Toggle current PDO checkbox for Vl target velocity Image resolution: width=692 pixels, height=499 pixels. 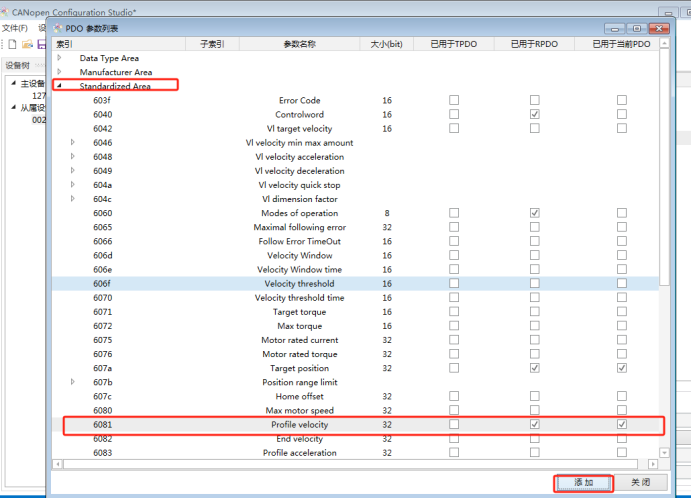(x=622, y=128)
